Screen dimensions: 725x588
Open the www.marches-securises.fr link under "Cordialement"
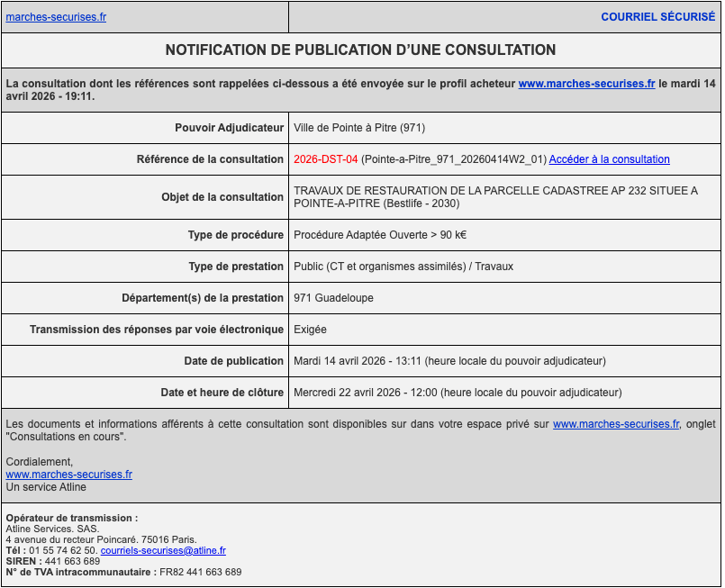[69, 475]
